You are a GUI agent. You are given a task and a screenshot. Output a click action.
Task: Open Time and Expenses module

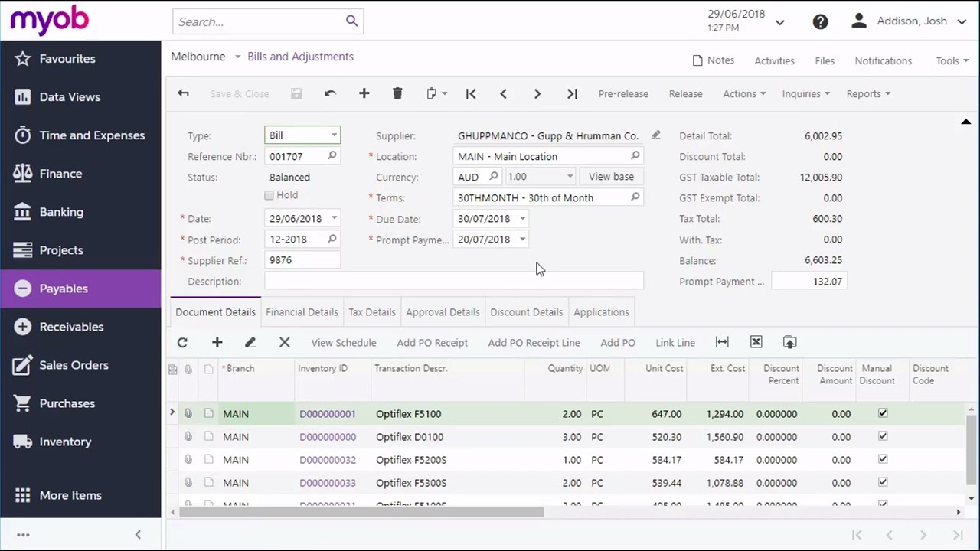tap(80, 135)
